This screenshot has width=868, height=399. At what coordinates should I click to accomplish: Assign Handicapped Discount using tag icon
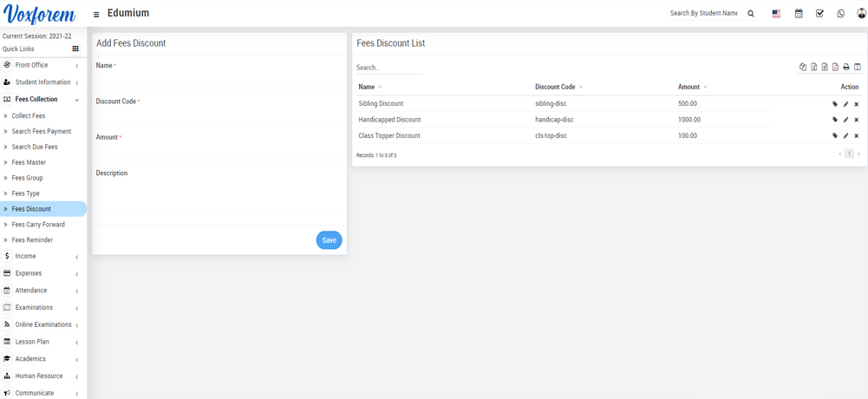835,120
